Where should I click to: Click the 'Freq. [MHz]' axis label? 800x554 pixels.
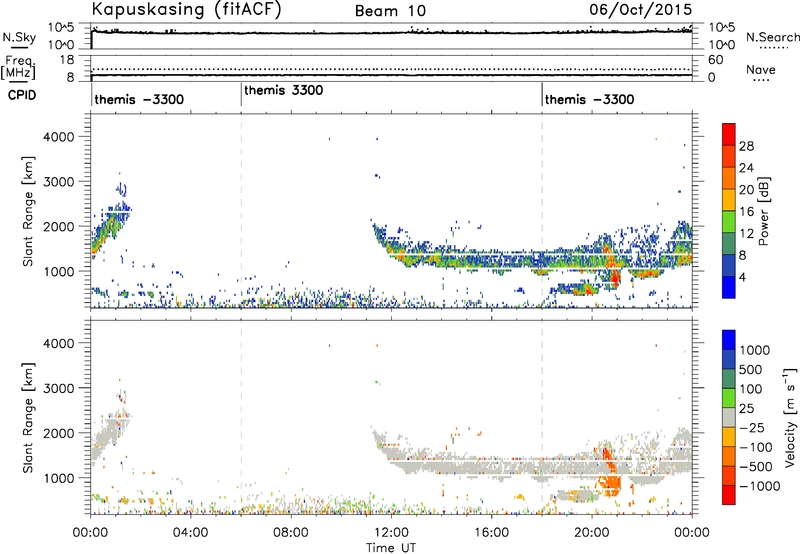click(18, 68)
